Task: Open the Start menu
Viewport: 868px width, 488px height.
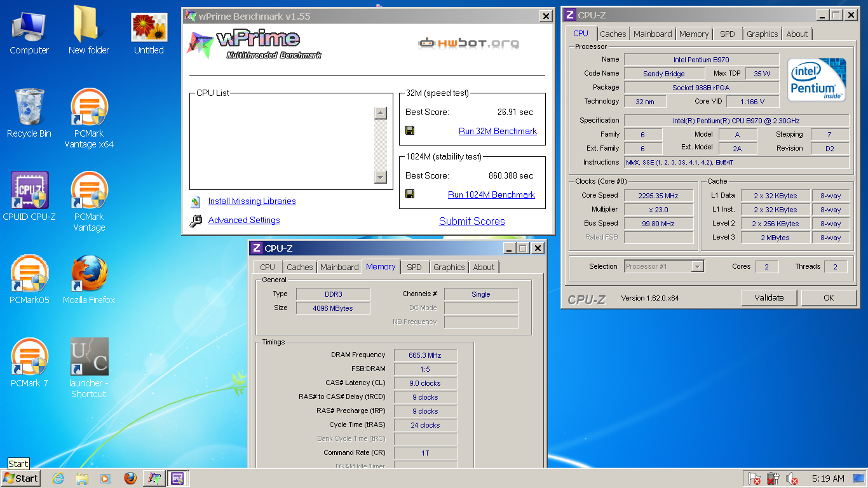Action: coord(21,478)
